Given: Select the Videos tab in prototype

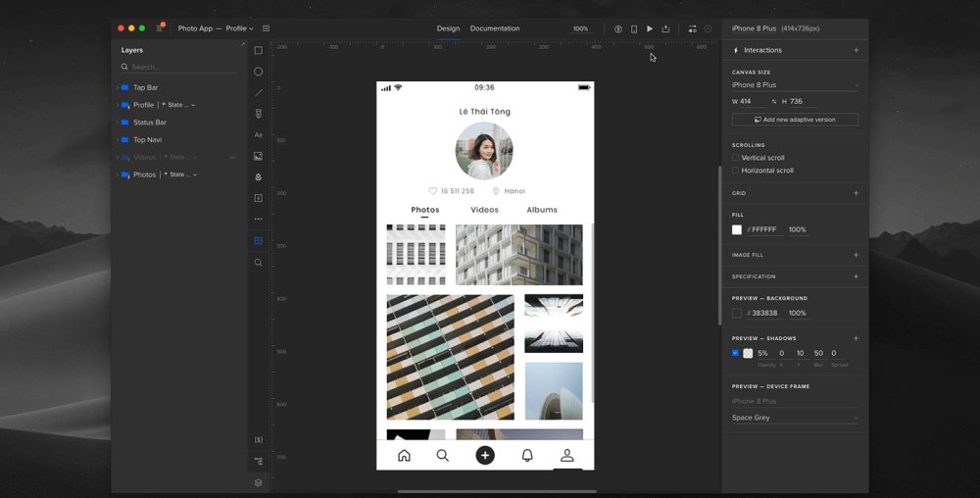Looking at the screenshot, I should pyautogui.click(x=484, y=210).
